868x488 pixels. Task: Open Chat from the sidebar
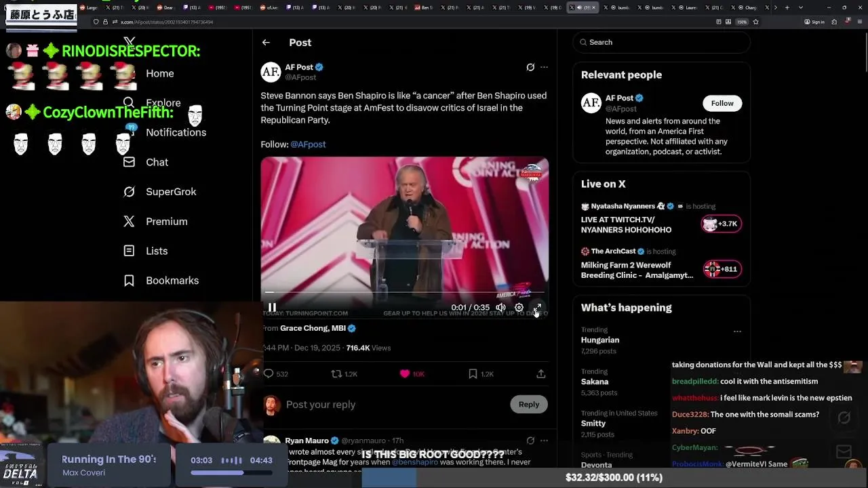click(146, 162)
